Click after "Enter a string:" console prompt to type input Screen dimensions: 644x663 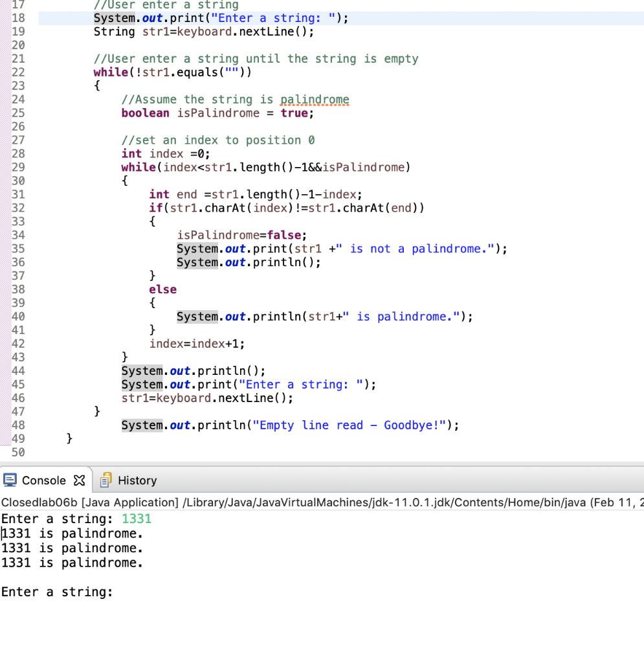[123, 591]
